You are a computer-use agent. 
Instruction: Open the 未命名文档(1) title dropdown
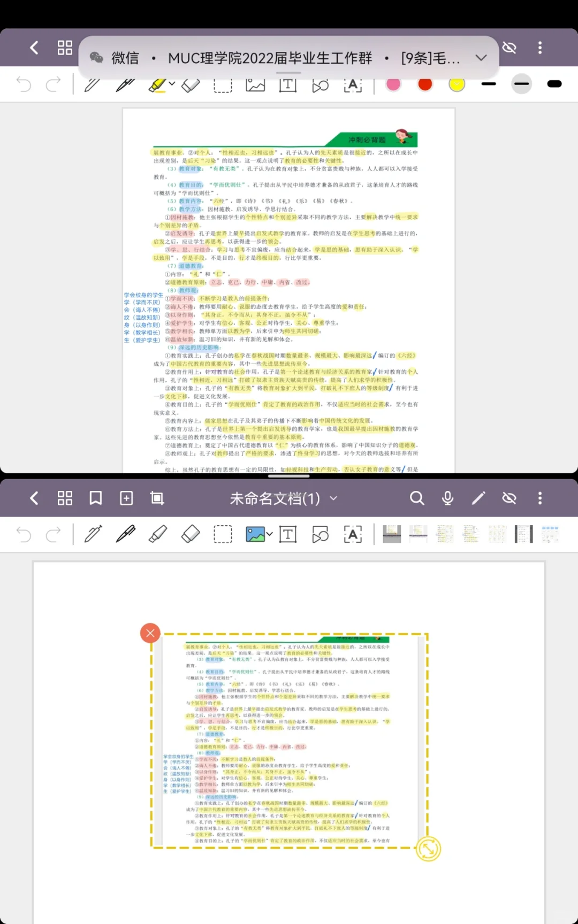pos(284,498)
